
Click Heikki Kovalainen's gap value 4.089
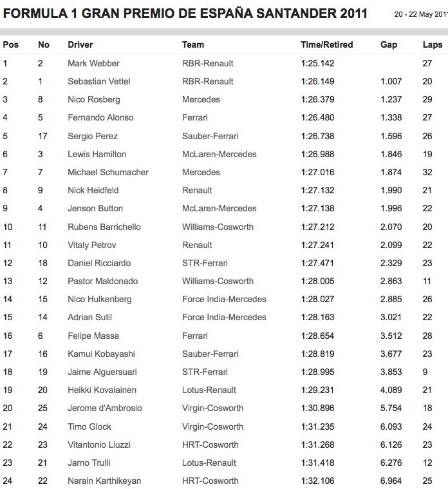pyautogui.click(x=391, y=390)
